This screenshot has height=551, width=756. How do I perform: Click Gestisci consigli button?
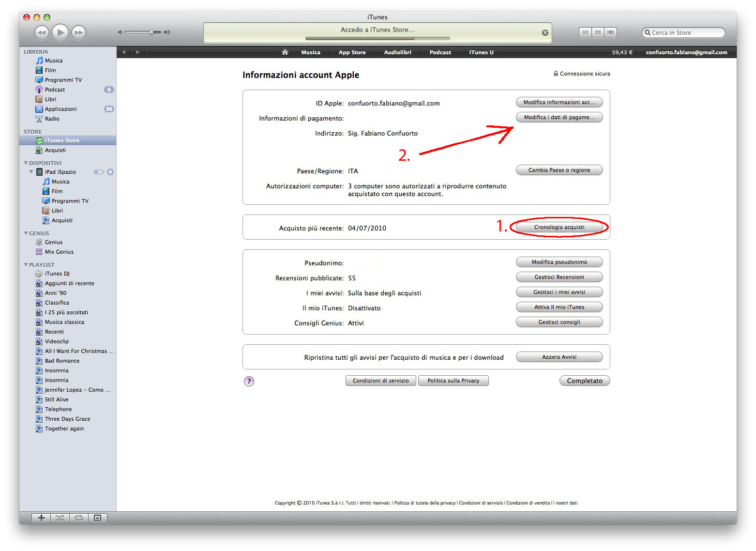coord(559,322)
